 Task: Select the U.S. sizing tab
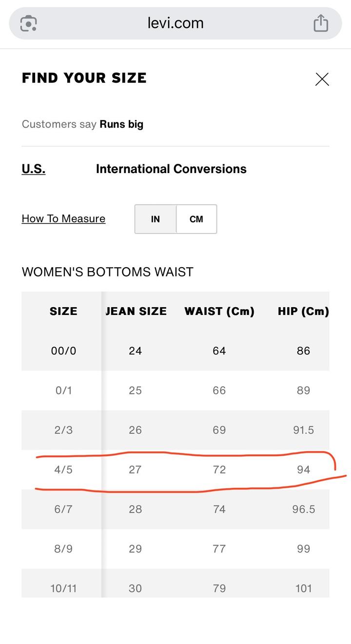[x=34, y=169]
